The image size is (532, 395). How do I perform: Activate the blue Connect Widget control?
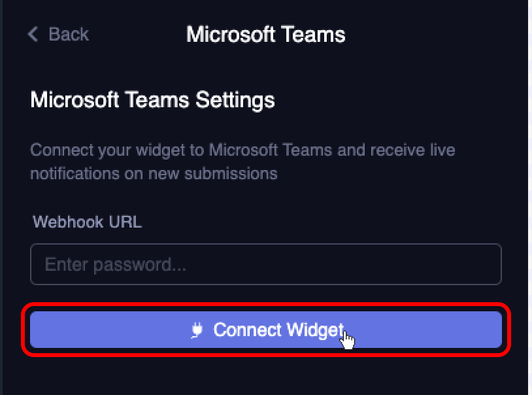265,330
